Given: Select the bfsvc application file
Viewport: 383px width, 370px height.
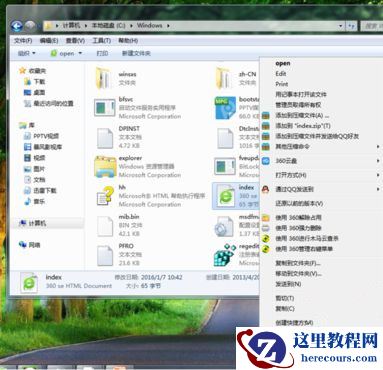Looking at the screenshot, I should pyautogui.click(x=138, y=108).
